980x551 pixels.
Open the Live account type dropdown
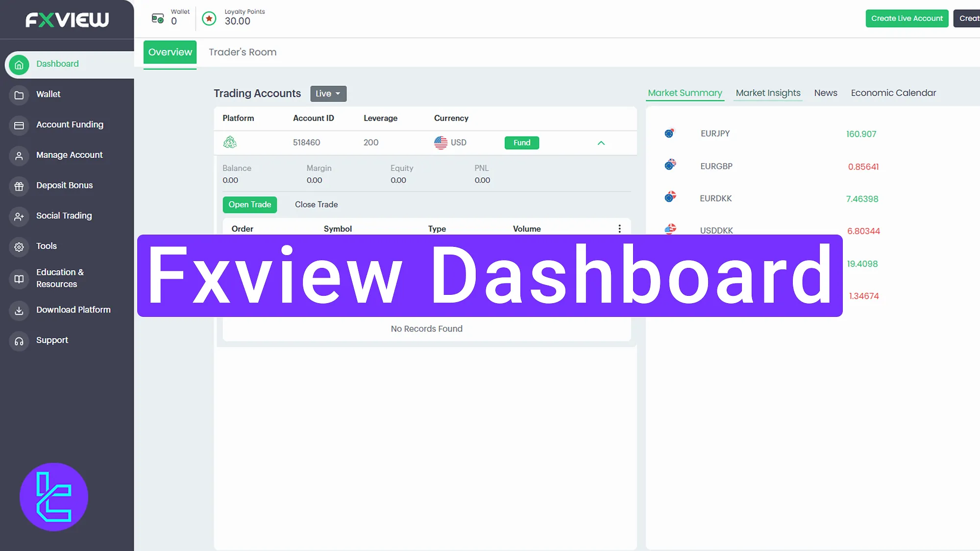[x=328, y=94]
